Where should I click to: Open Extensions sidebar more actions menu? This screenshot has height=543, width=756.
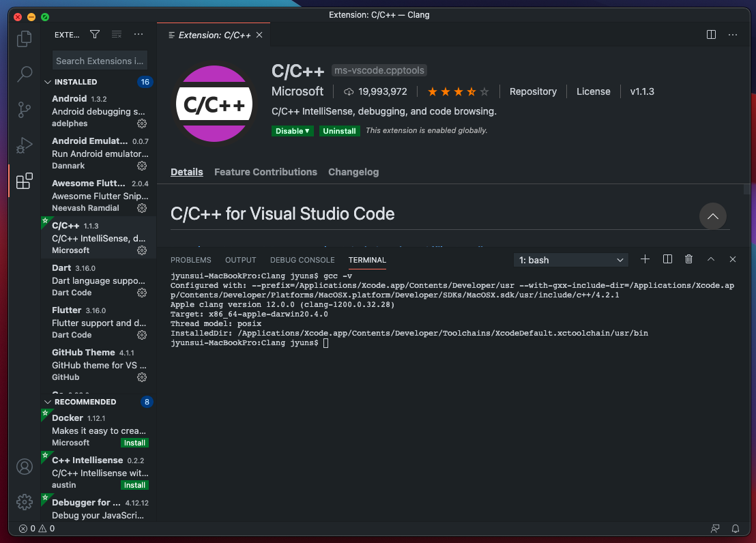tap(139, 34)
